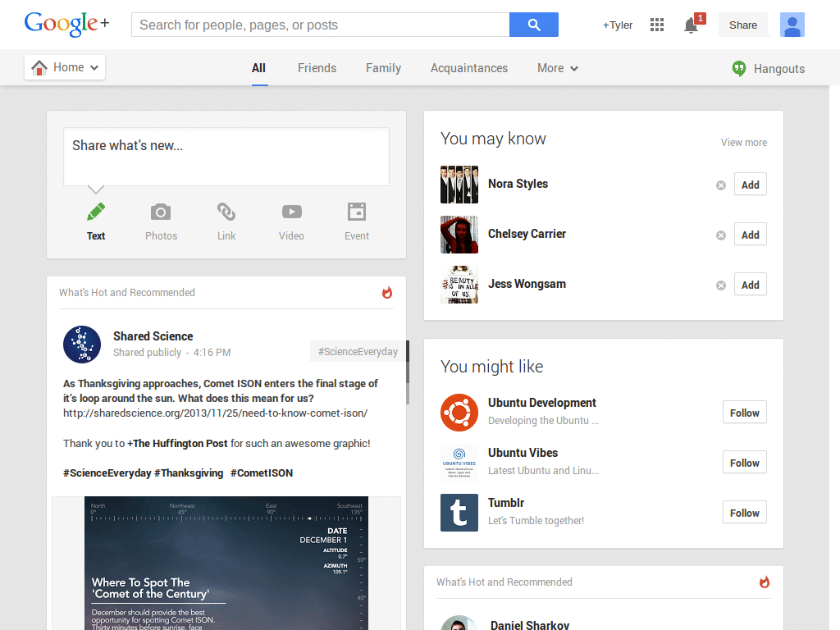840x630 pixels.
Task: Open the +Tyler profile link
Action: tap(618, 25)
